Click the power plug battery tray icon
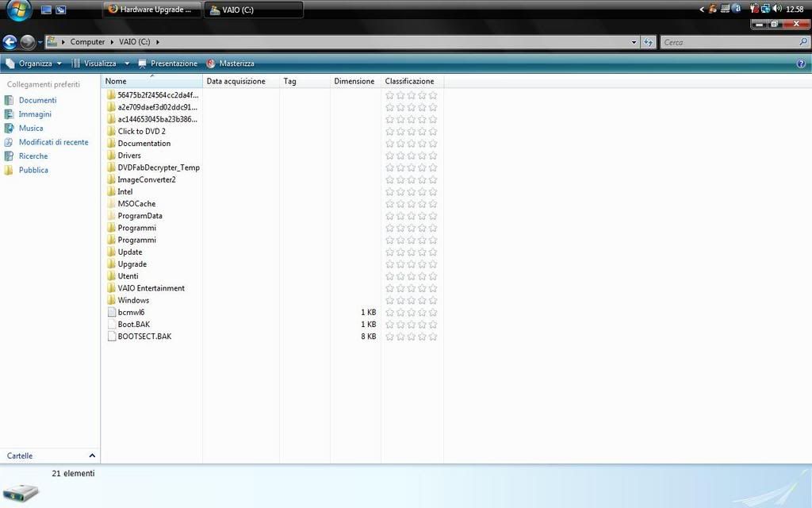 (754, 8)
